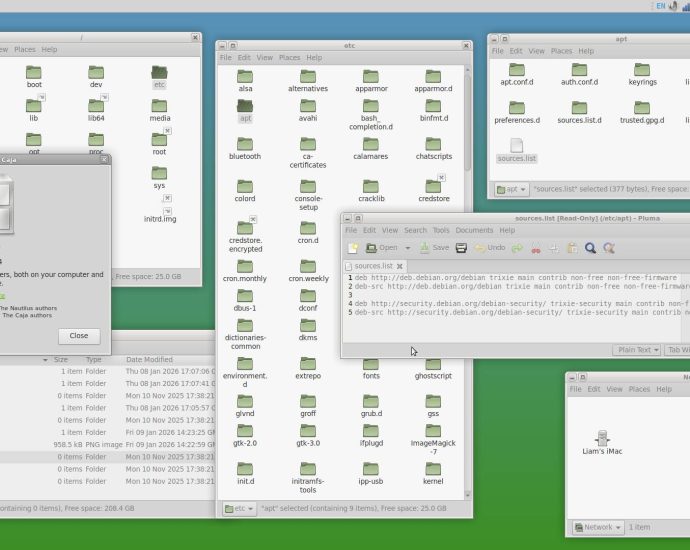Viewport: 690px width, 550px height.
Task: Open the etc location dropdown in status bar
Action: (239, 509)
